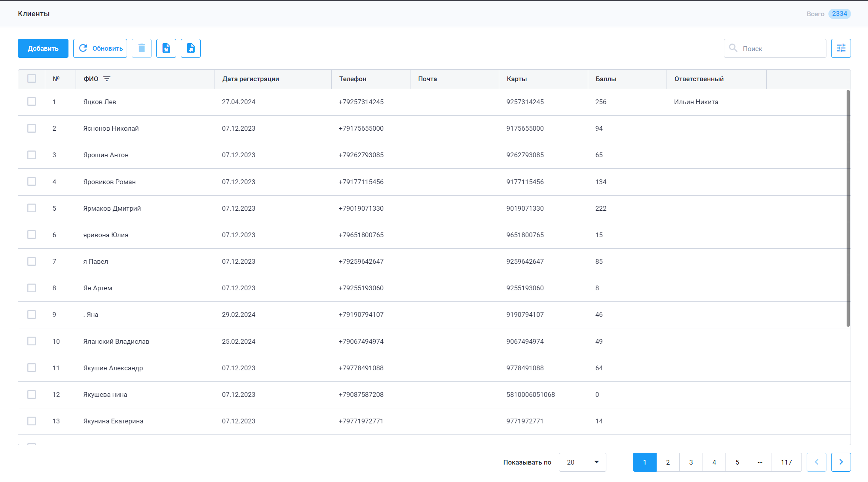868x482 pixels.
Task: Click card number 9262793085
Action: coord(525,155)
